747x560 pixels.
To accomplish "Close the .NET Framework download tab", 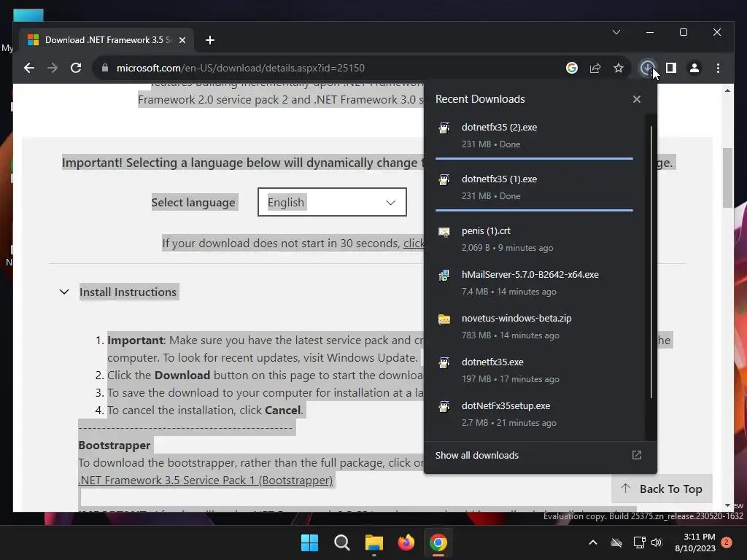I will 182,41.
